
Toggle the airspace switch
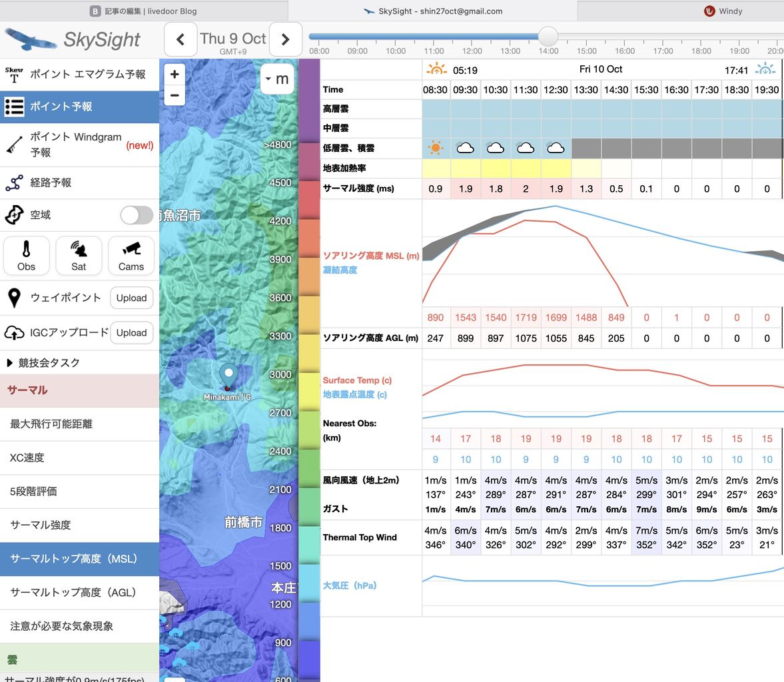137,215
